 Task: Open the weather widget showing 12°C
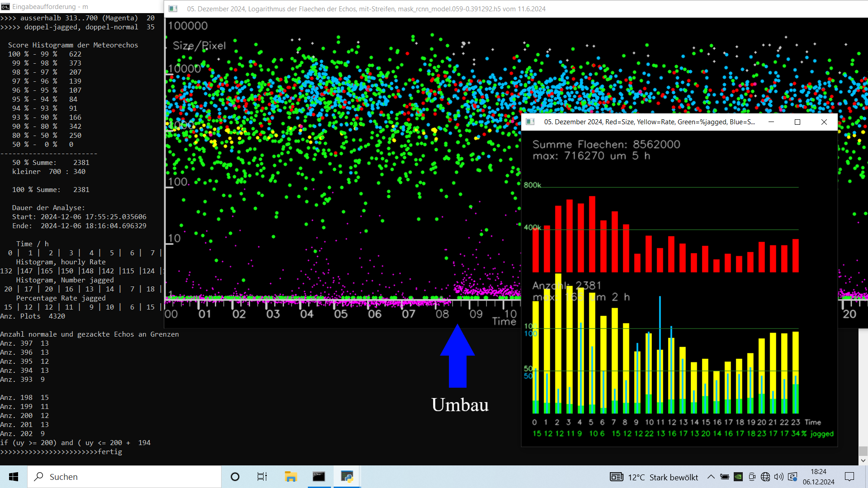654,477
